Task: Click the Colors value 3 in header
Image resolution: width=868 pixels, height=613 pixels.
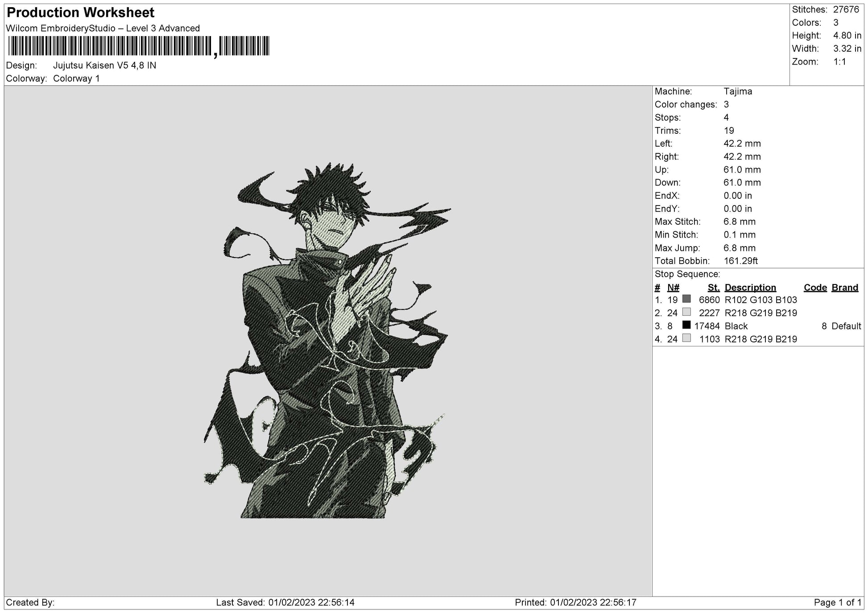Action: point(836,23)
